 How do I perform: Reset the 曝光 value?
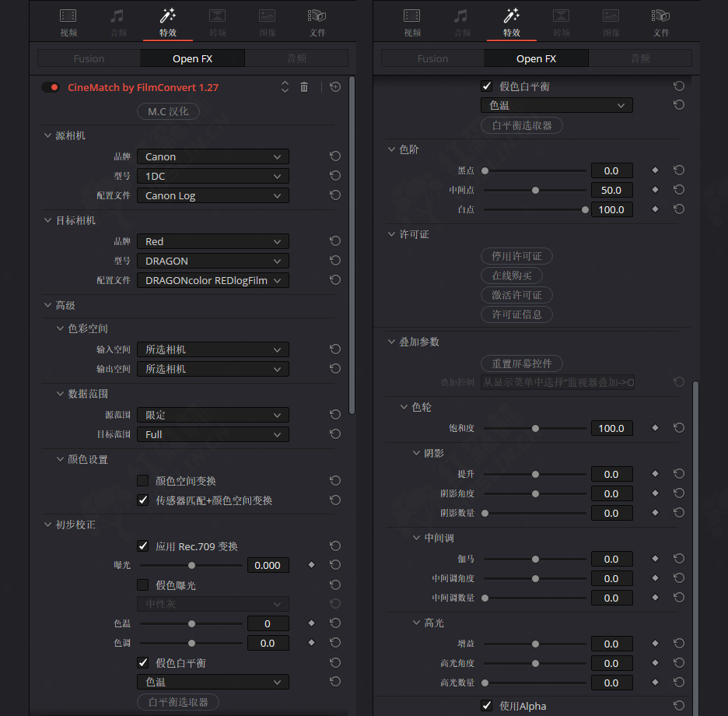tap(335, 565)
